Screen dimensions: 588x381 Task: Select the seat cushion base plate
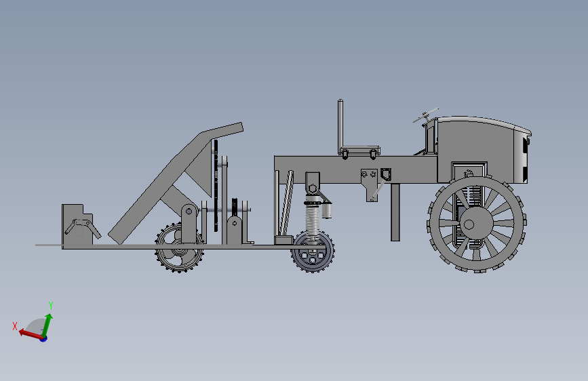click(359, 150)
